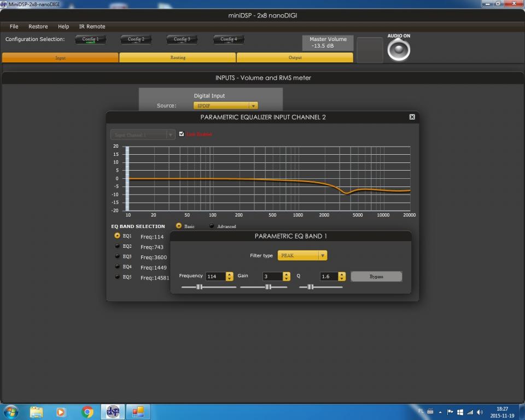Click the Frequency slider handle
The width and height of the screenshot is (525, 420).
(x=199, y=287)
